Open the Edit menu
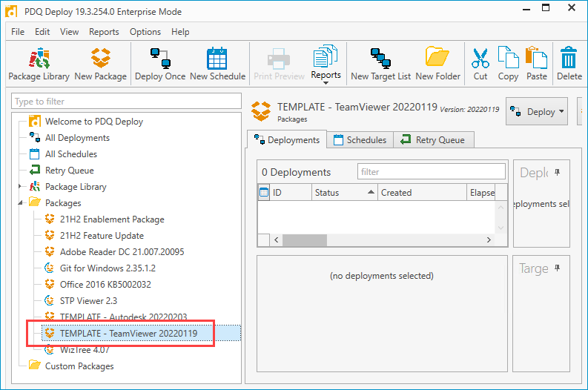Image resolution: width=588 pixels, height=390 pixels. pos(42,32)
